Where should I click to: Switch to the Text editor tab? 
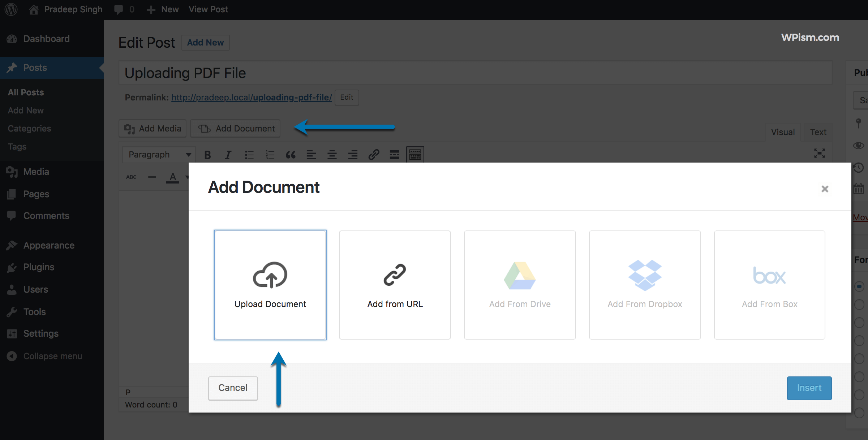pos(818,131)
